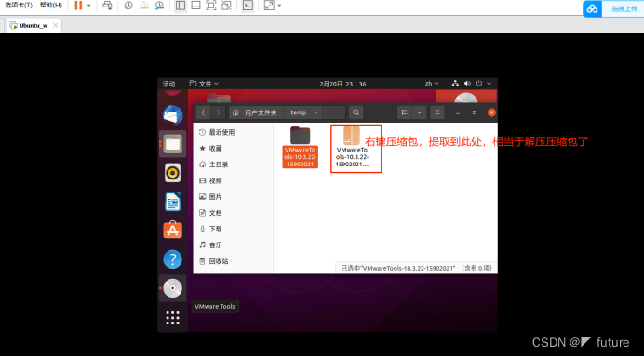Open Files app from the dock

(x=172, y=144)
